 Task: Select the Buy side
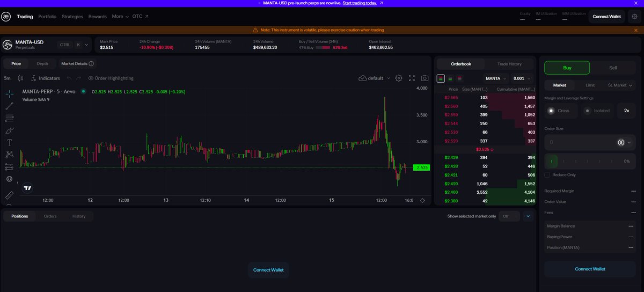(567, 68)
